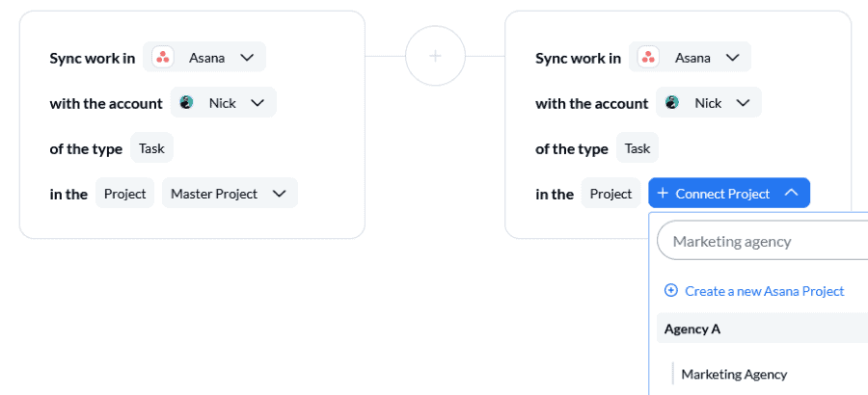Click the Project chip in right card
This screenshot has height=395, width=868.
pos(610,194)
